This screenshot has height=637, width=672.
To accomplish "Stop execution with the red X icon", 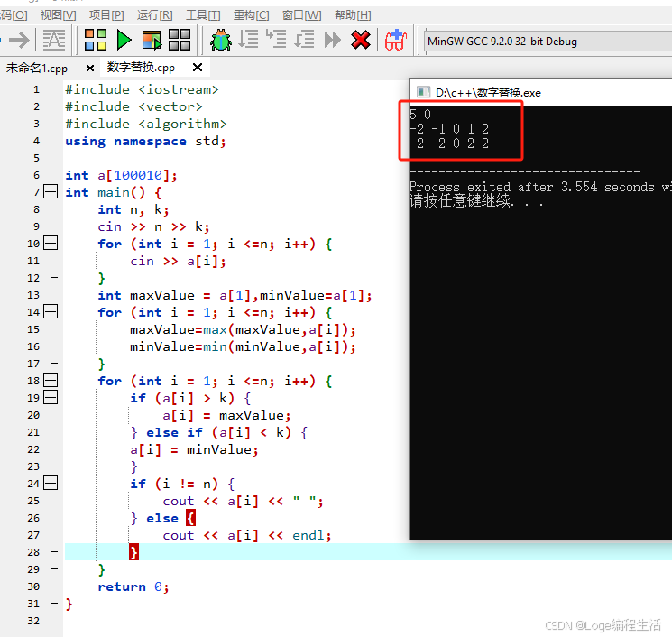I will 361,40.
